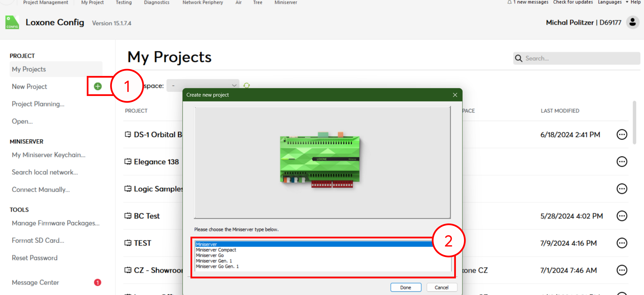Open Message Center
Viewport: 644px width, 295px height.
click(35, 282)
